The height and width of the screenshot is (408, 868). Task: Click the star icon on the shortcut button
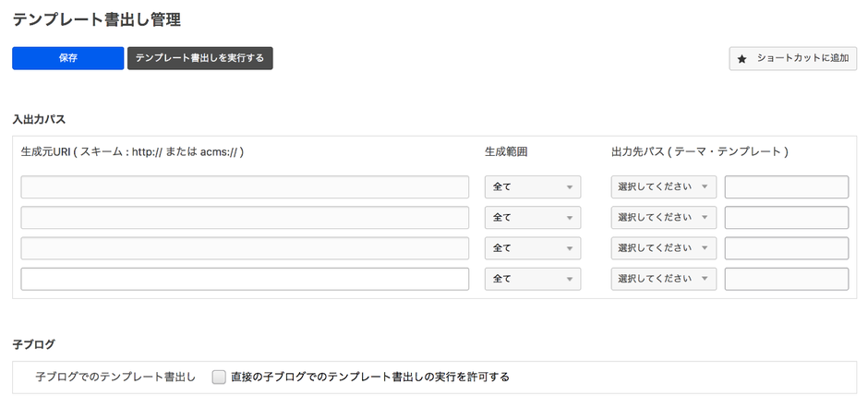coord(741,59)
